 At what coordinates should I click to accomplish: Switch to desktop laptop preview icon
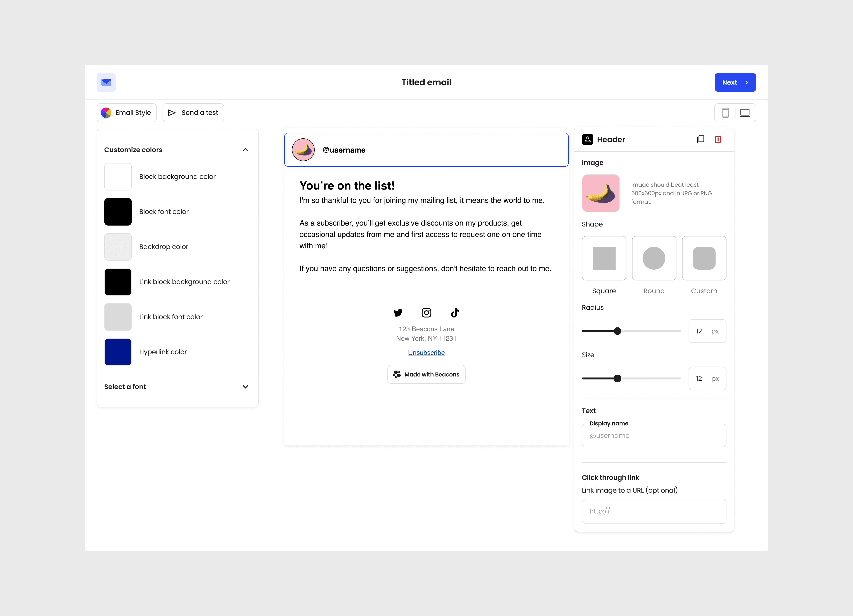(x=745, y=113)
